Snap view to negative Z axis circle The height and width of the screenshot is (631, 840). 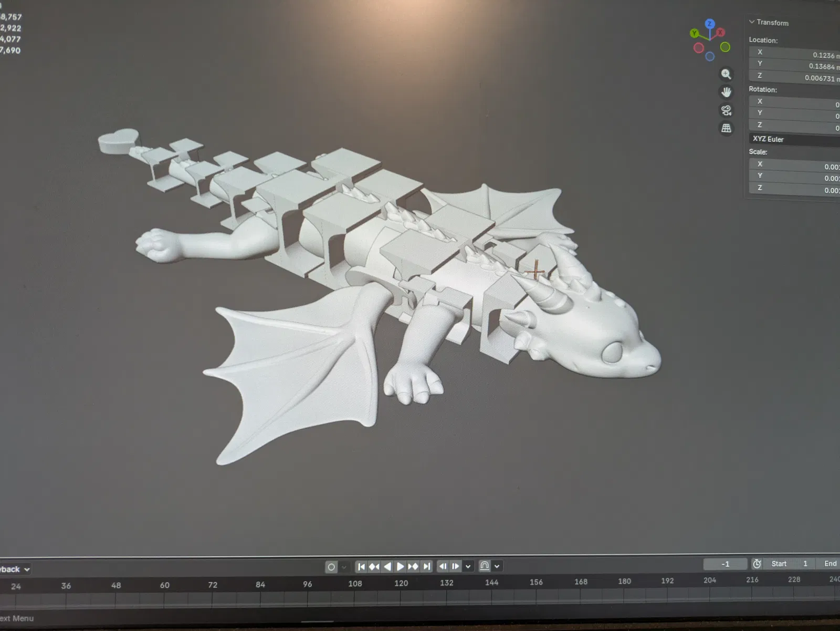coord(710,57)
